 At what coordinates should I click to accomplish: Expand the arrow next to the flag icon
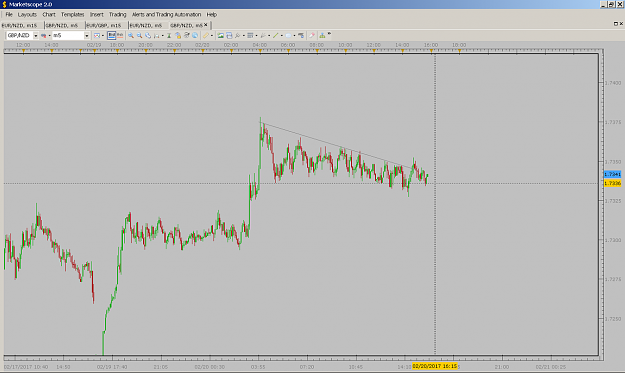49,35
